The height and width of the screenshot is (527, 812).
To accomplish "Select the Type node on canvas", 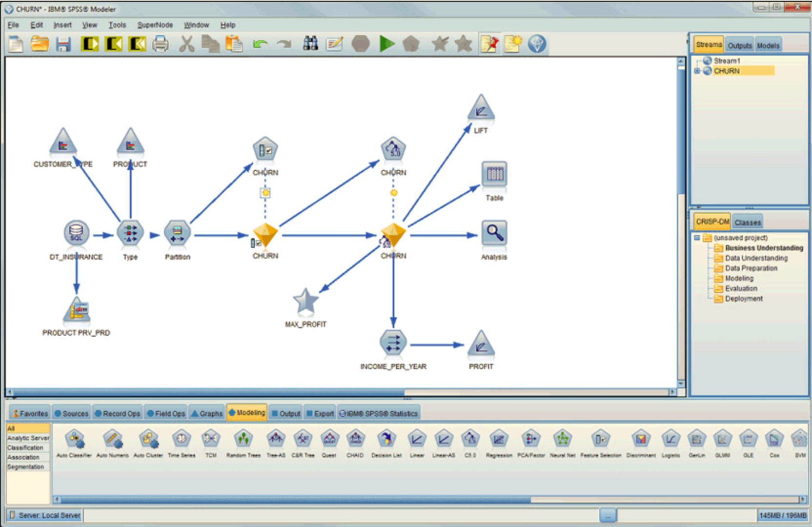I will (130, 233).
